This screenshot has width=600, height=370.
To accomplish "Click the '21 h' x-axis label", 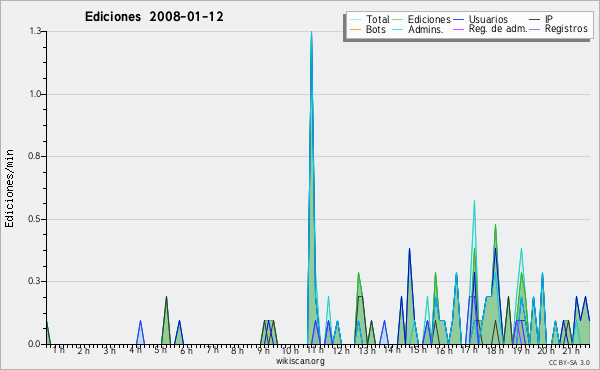I will click(572, 350).
